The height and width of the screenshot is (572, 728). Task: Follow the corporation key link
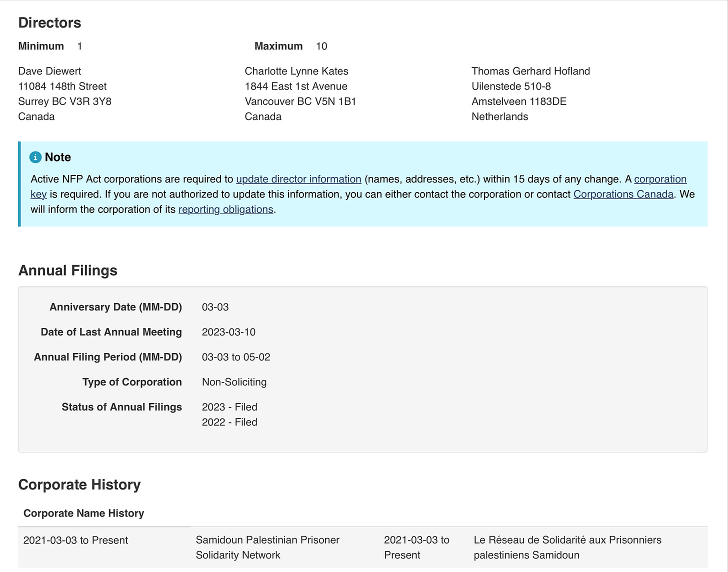point(660,179)
